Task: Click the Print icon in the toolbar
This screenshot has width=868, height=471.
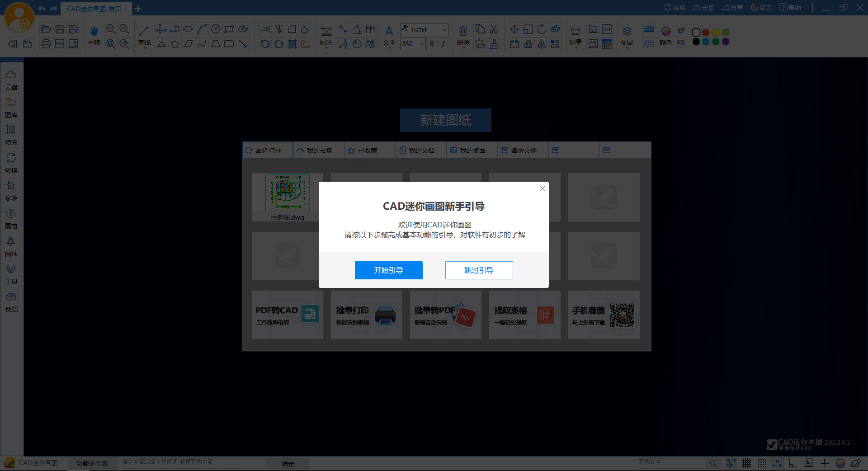Action: (x=46, y=44)
